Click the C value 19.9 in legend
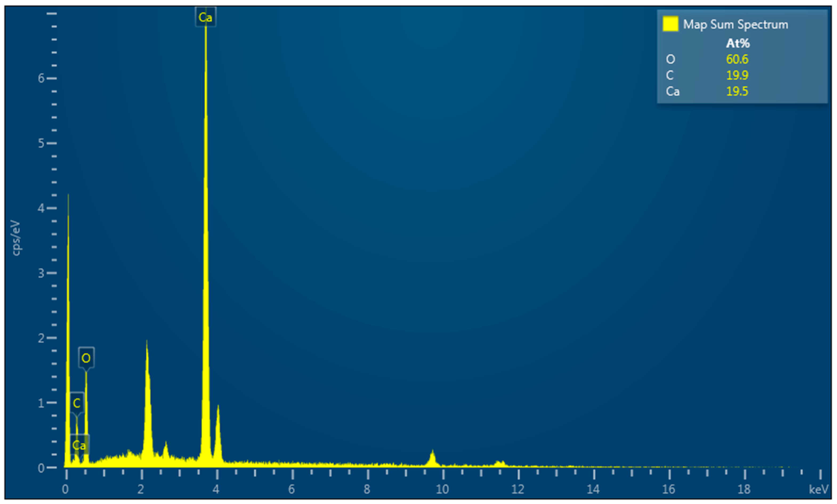Viewport: 837px width, 504px height. [x=737, y=75]
